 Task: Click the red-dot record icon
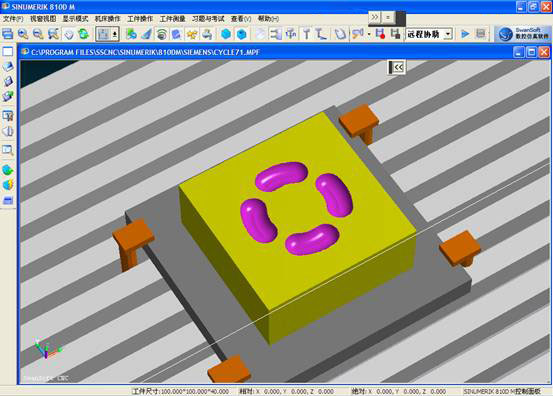380,34
